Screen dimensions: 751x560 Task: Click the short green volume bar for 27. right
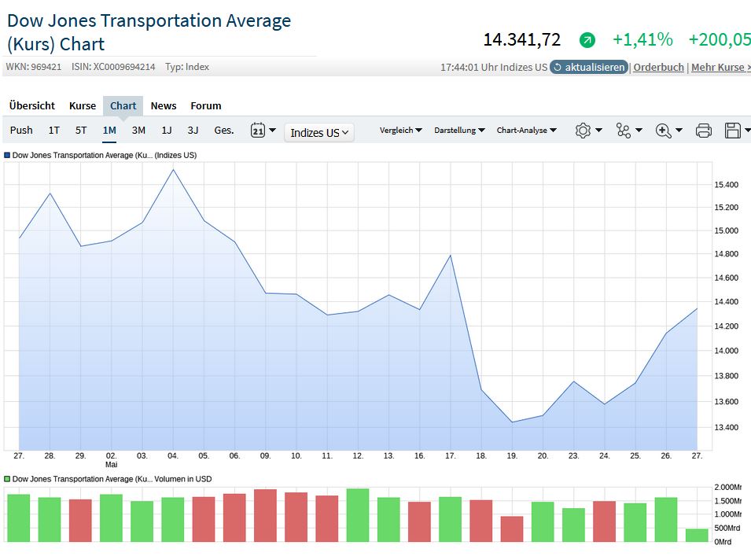[x=697, y=535]
